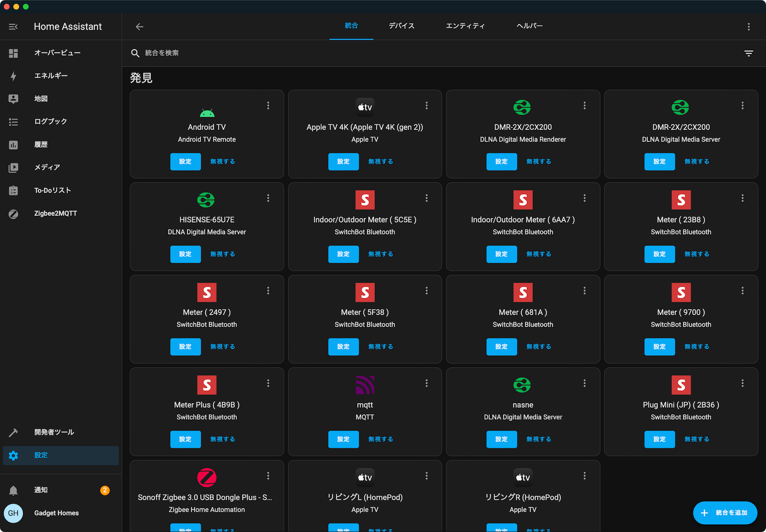Click 設定 button on Android TV card
This screenshot has width=766, height=532.
(185, 162)
